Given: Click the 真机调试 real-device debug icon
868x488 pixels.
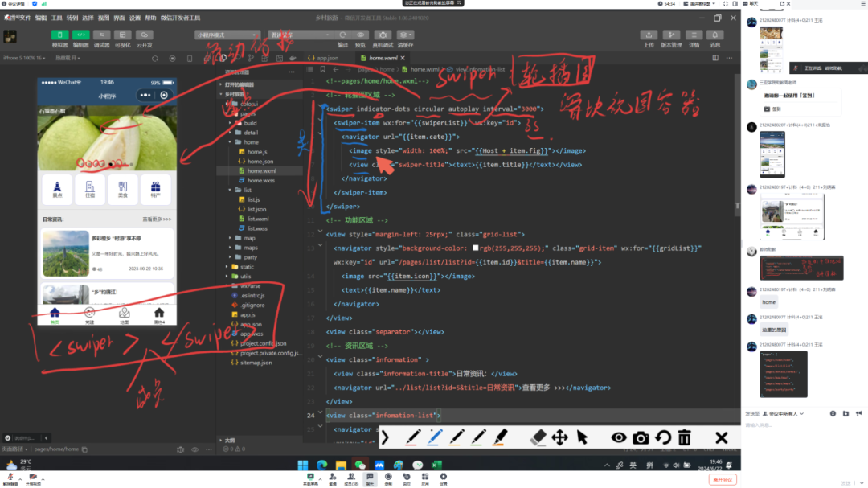Looking at the screenshot, I should [383, 35].
